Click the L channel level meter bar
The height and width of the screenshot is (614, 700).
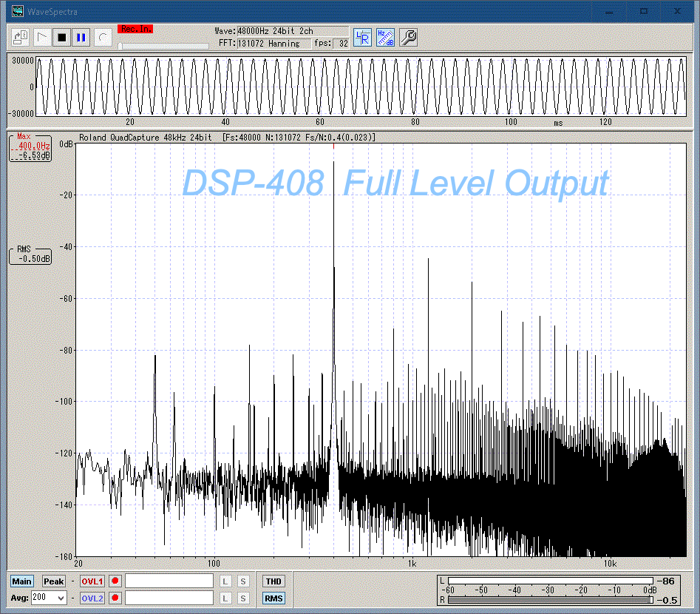pyautogui.click(x=551, y=581)
